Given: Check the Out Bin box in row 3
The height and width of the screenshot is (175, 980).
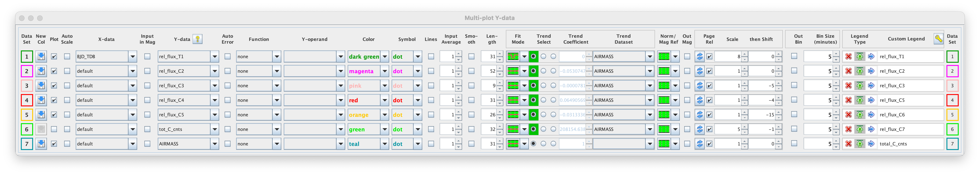Looking at the screenshot, I should [794, 85].
